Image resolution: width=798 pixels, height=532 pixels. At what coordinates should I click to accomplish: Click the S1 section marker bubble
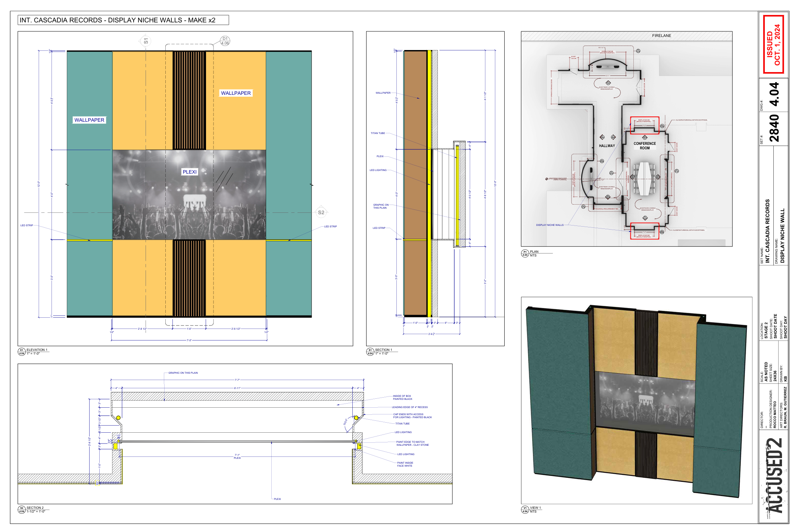point(146,41)
